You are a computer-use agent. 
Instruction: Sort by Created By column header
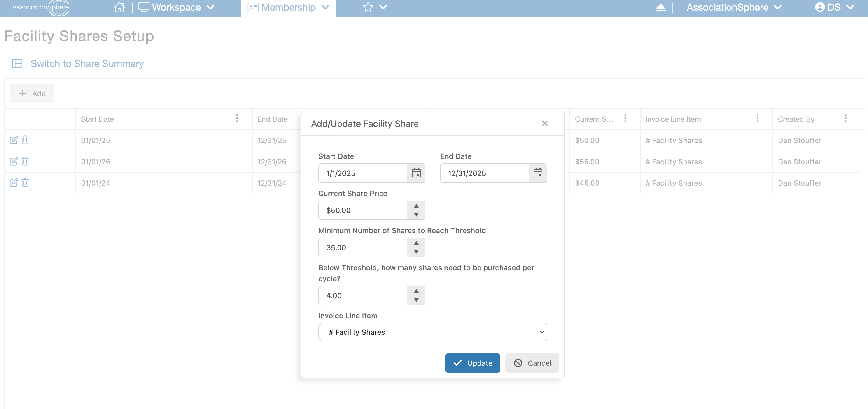[x=796, y=119]
